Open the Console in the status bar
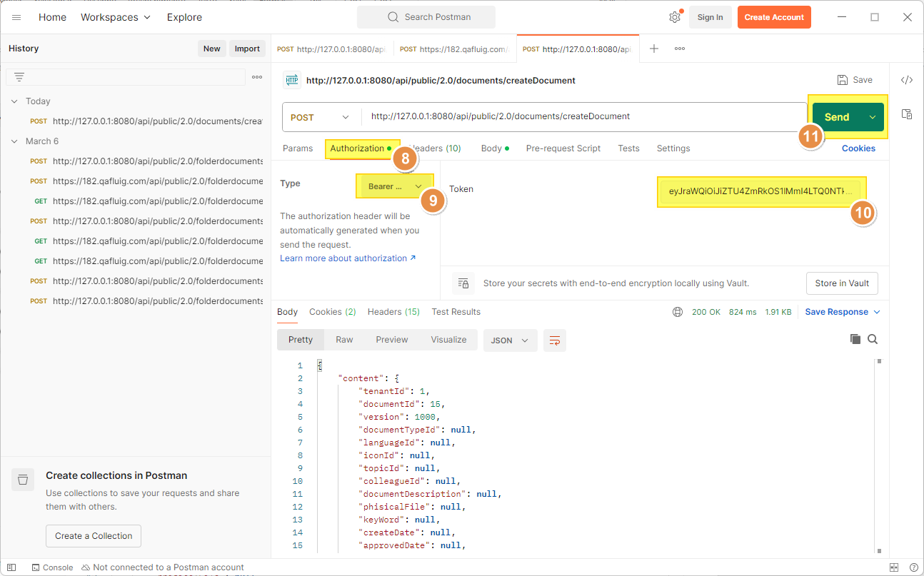 pyautogui.click(x=52, y=567)
